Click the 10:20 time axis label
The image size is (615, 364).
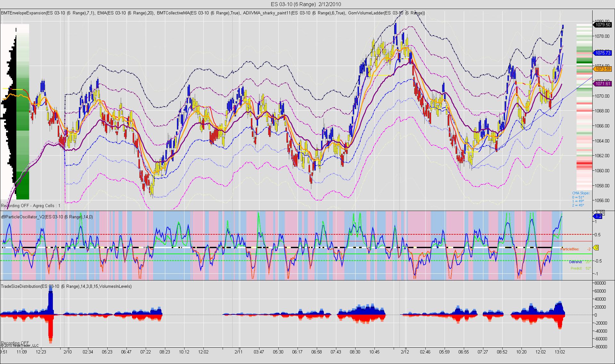click(521, 352)
